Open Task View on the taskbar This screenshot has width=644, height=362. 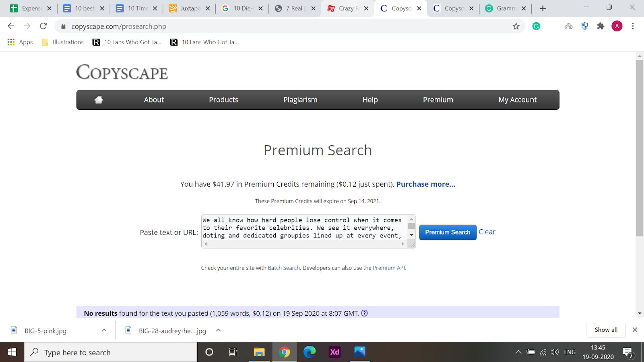point(233,352)
